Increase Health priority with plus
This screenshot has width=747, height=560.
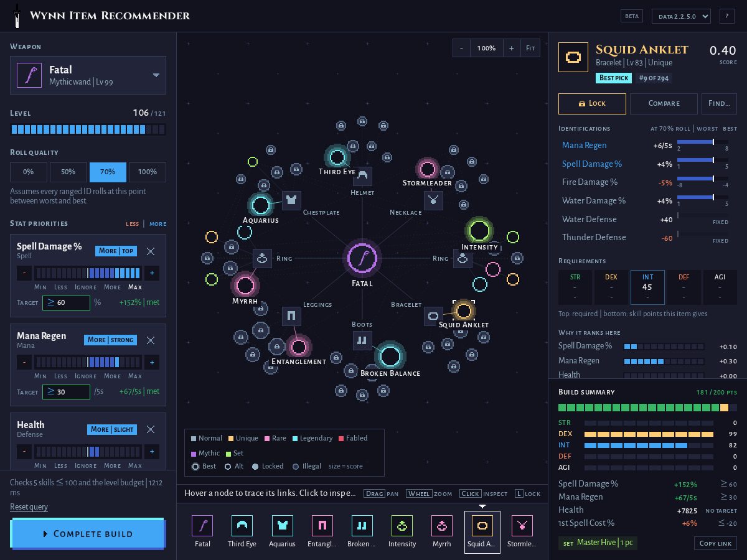[152, 451]
